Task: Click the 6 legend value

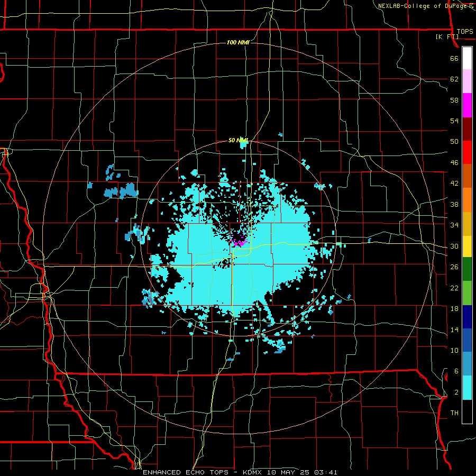Action: click(x=456, y=371)
